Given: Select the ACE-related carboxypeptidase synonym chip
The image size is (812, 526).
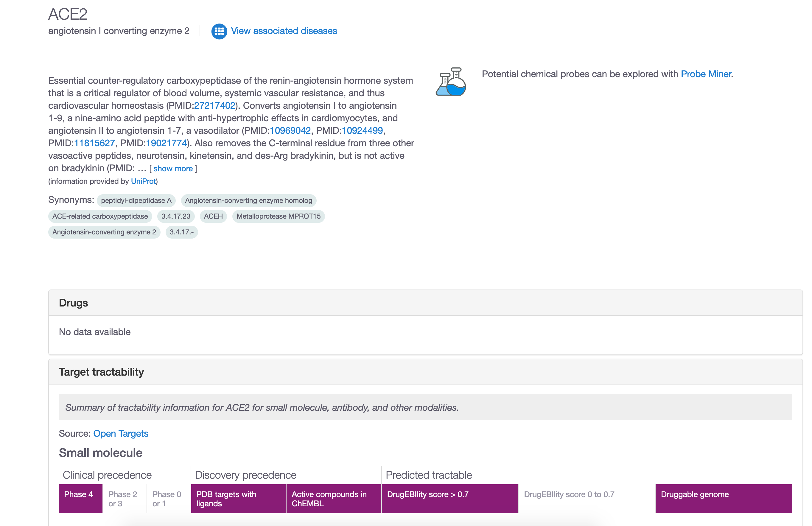Looking at the screenshot, I should (99, 216).
